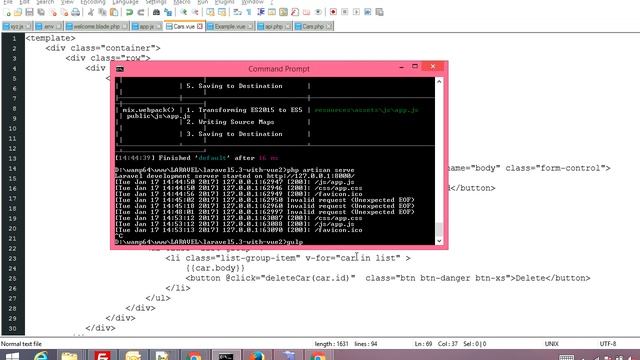
Task: Click the Stop Recording macro icon
Action: (x=344, y=12)
